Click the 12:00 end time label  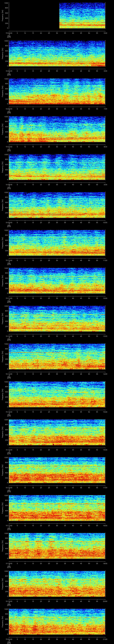click(x=105, y=298)
